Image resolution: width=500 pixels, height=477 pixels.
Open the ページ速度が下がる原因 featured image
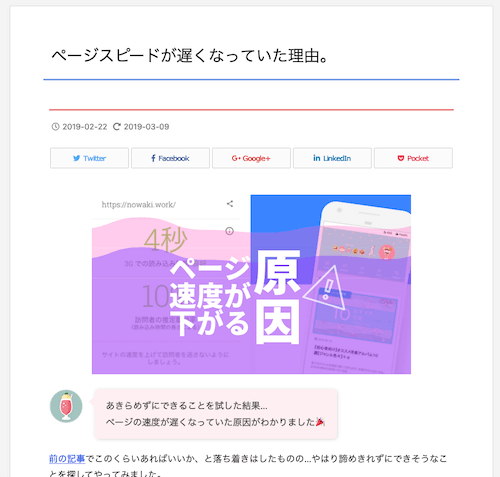pyautogui.click(x=251, y=284)
